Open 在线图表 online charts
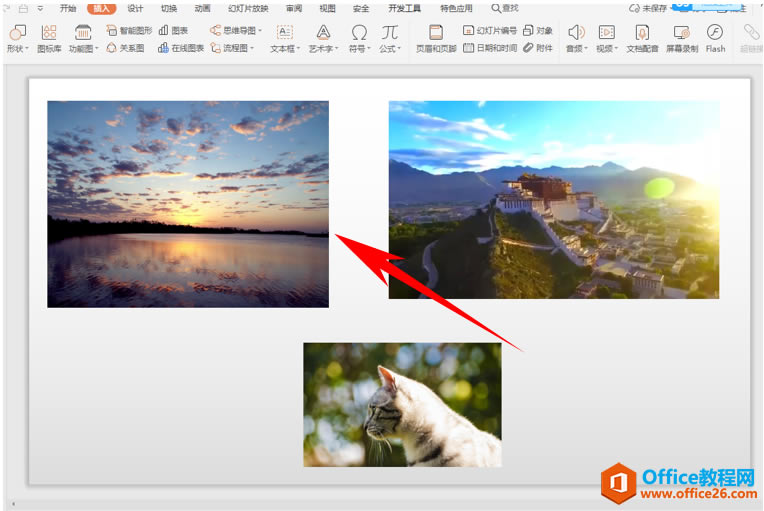 tap(181, 48)
